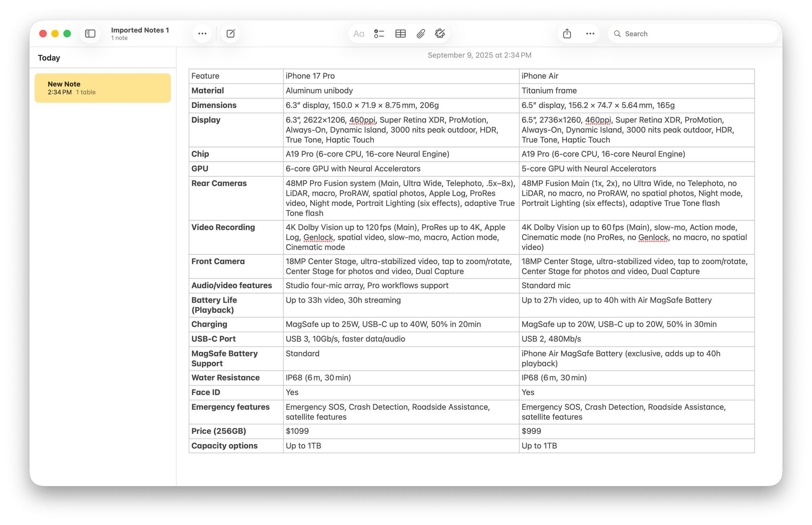Click the Titanium frame cell
The height and width of the screenshot is (525, 812).
tap(637, 91)
